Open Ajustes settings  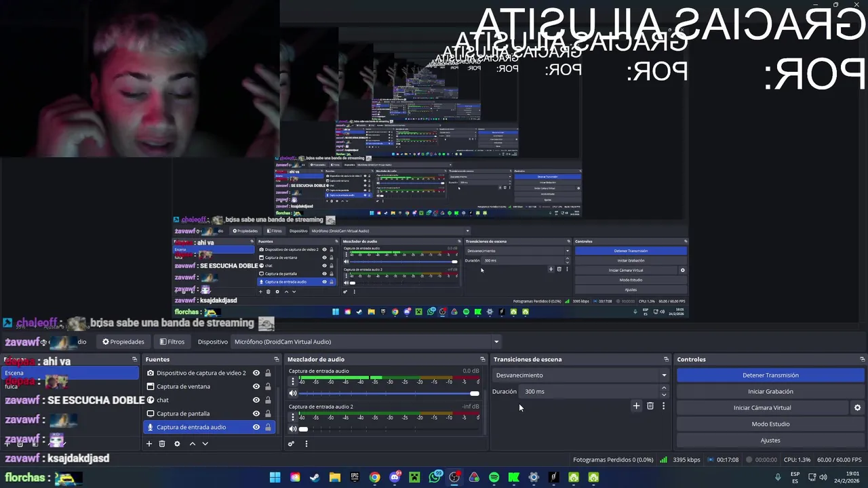pos(770,440)
